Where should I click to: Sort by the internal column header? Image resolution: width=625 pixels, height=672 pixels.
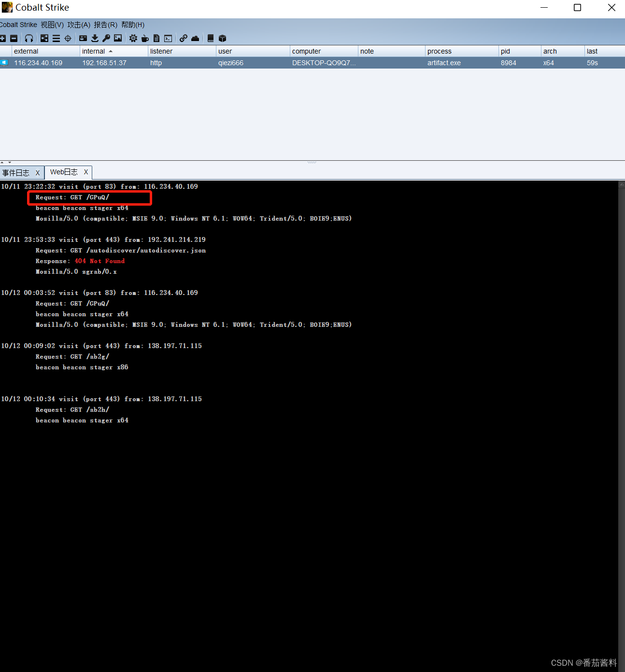coord(114,51)
